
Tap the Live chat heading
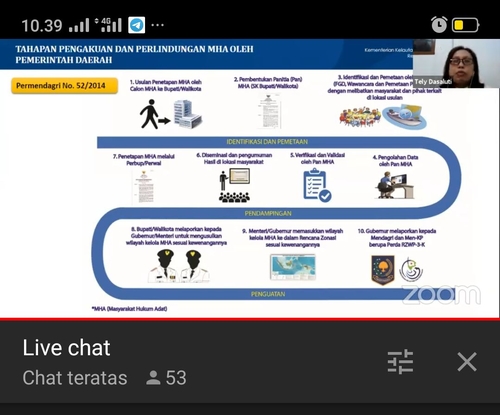(x=66, y=348)
